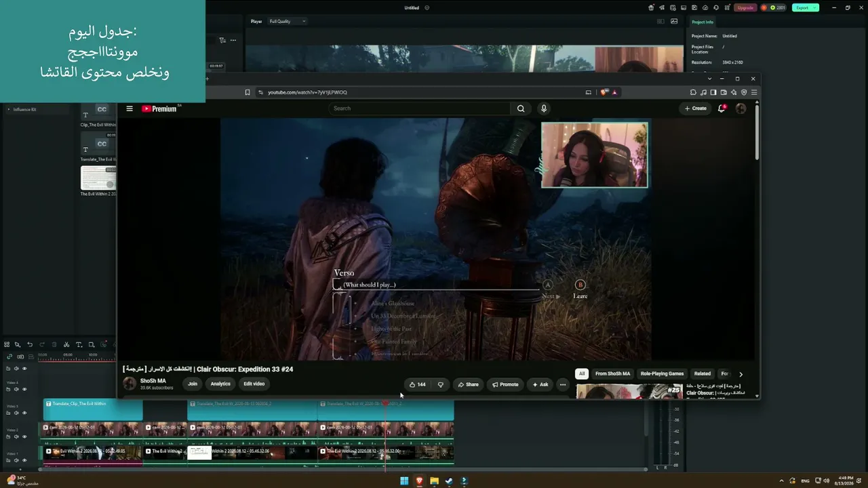Start voice search with the microphone icon
Viewport: 868px width, 488px height.
tap(543, 108)
